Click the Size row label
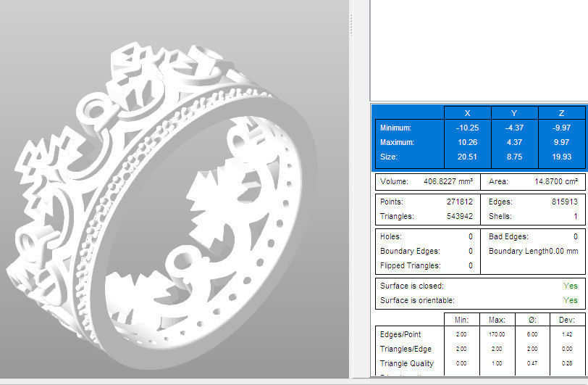This screenshot has width=588, height=385. (388, 157)
